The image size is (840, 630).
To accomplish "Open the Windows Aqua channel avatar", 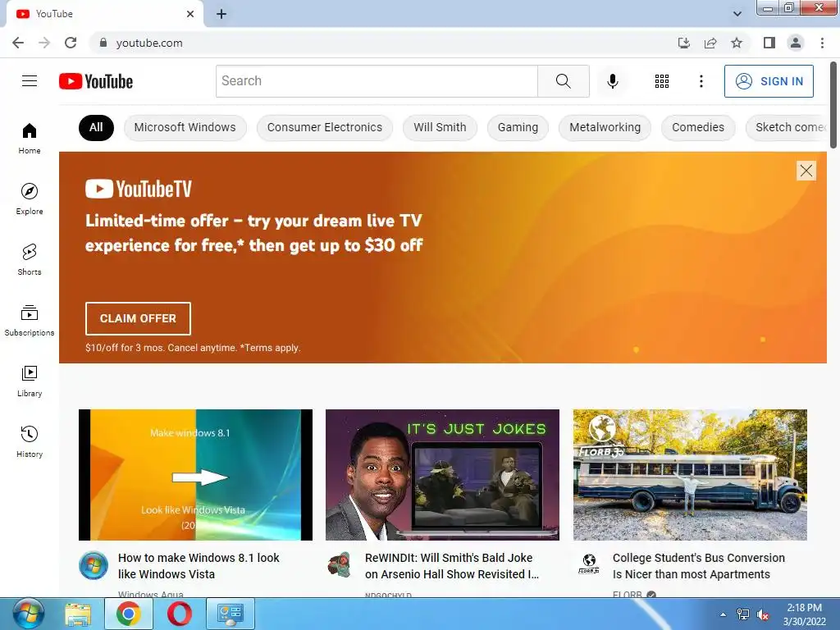I will [94, 565].
